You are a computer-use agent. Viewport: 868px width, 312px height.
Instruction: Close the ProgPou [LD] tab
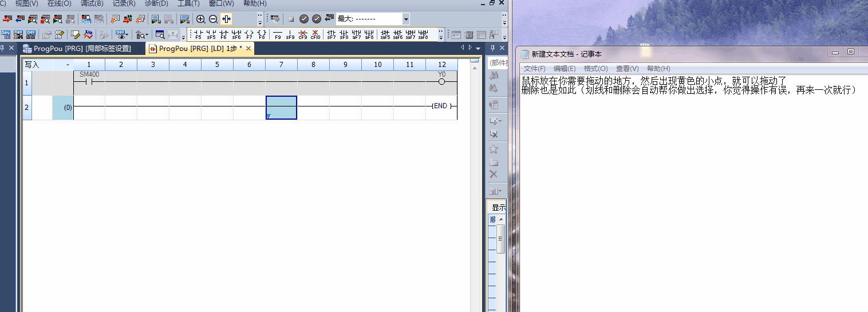pos(248,49)
